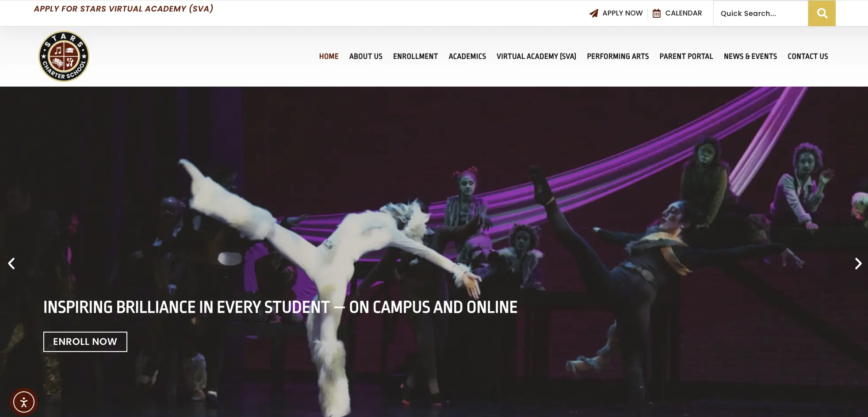Focus the Quick Search input field
Image resolution: width=868 pixels, height=417 pixels.
(761, 13)
